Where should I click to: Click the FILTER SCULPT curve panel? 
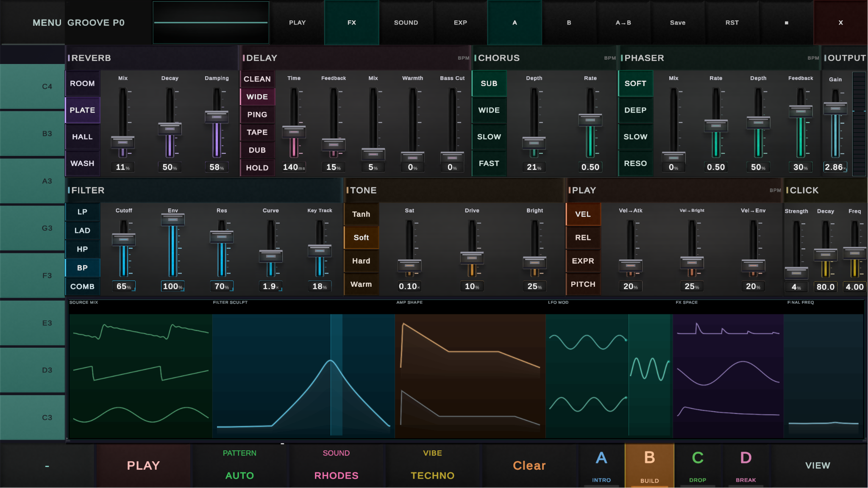click(303, 376)
